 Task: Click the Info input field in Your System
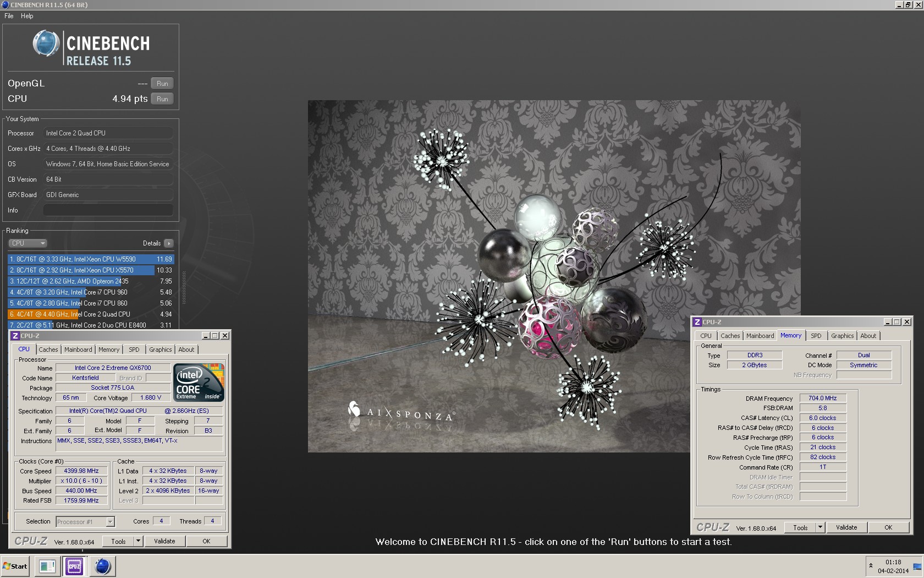click(108, 210)
